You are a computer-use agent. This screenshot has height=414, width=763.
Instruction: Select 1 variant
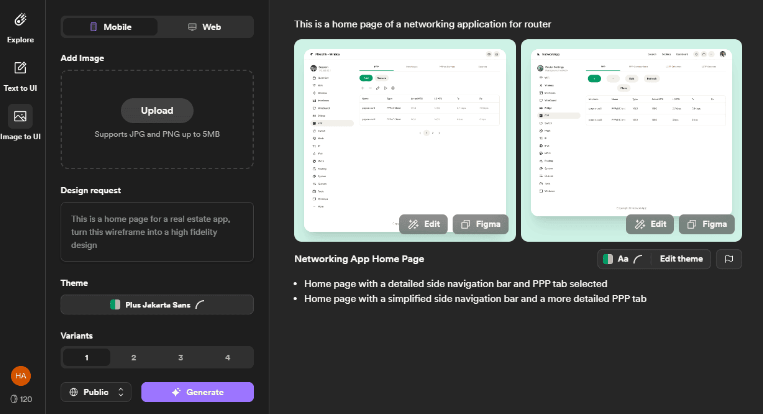(x=87, y=357)
